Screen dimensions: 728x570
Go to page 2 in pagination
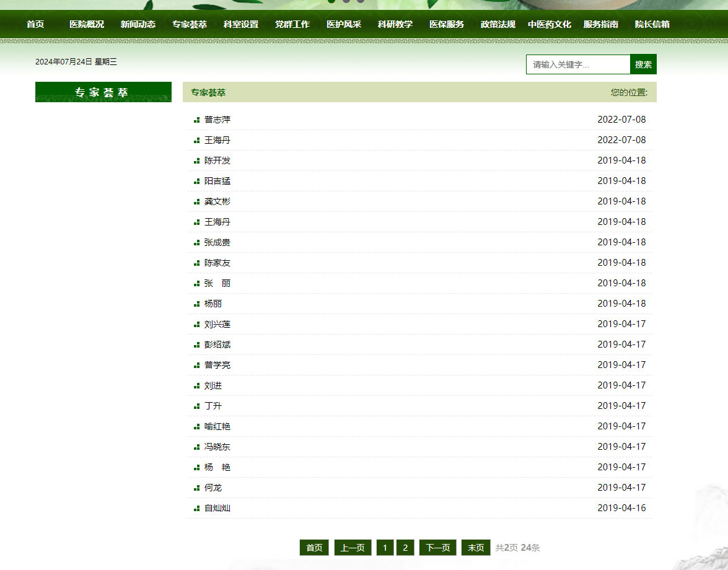[405, 548]
